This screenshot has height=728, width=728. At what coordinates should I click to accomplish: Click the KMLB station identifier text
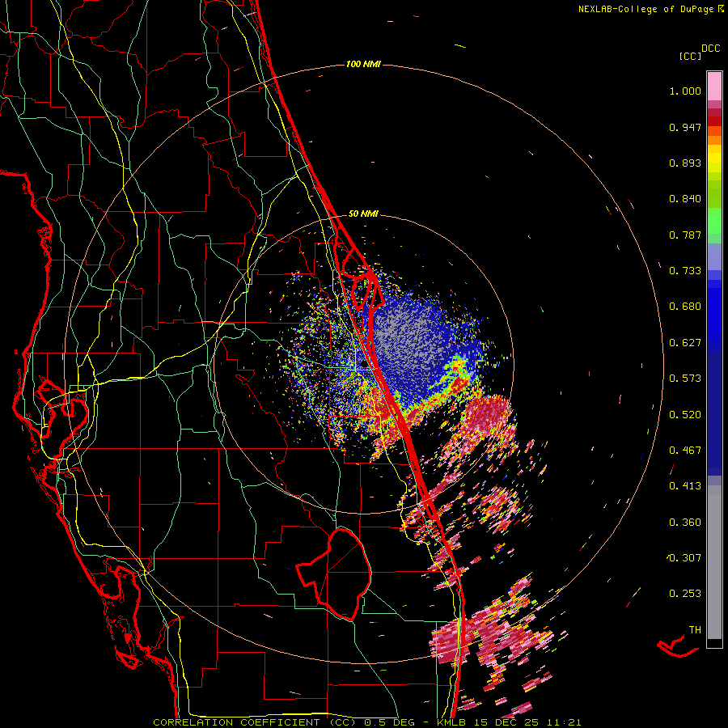(x=451, y=722)
